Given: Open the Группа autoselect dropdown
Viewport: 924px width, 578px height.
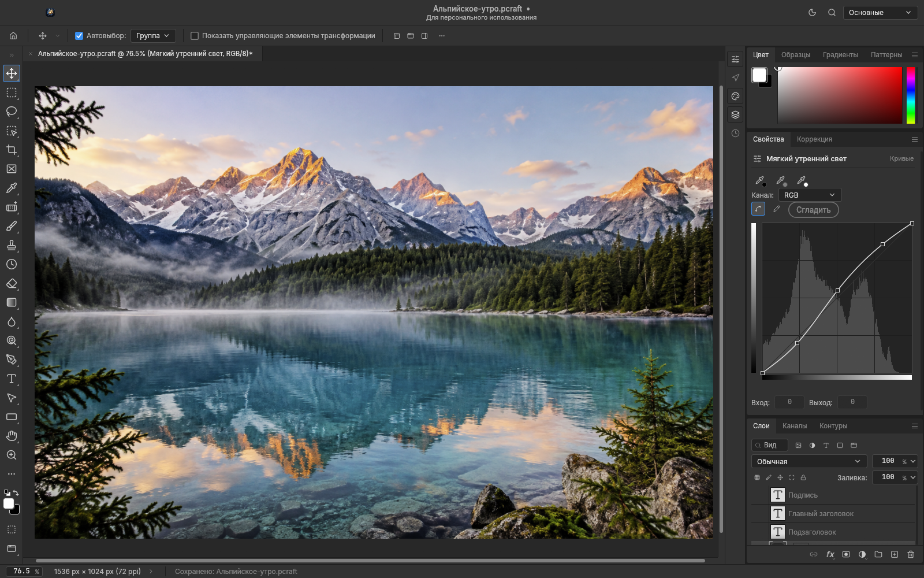Looking at the screenshot, I should (x=153, y=36).
